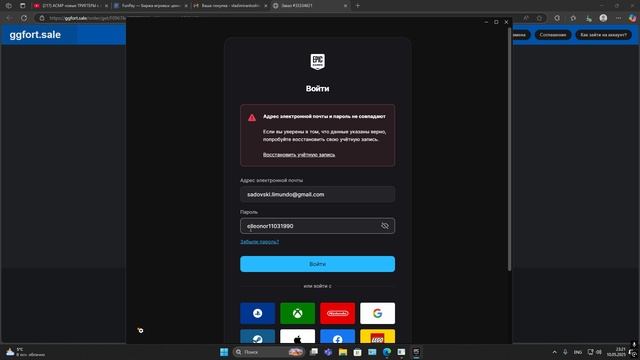This screenshot has height=360, width=640.
Task: Open Microsoft Edge from the taskbar
Action: pos(387,352)
